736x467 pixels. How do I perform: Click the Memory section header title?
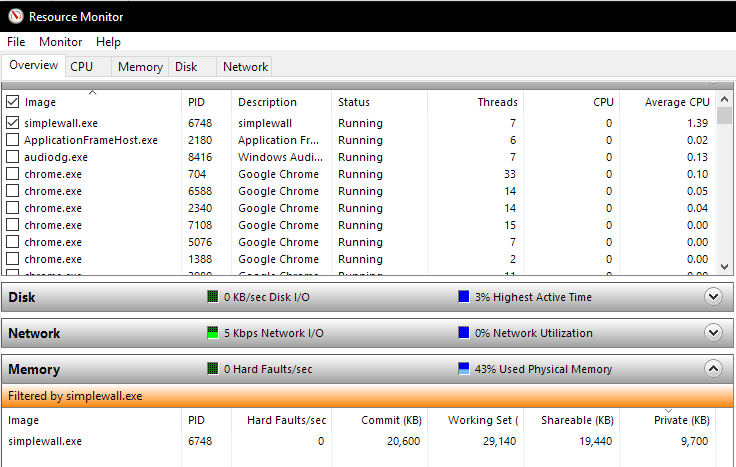click(34, 369)
